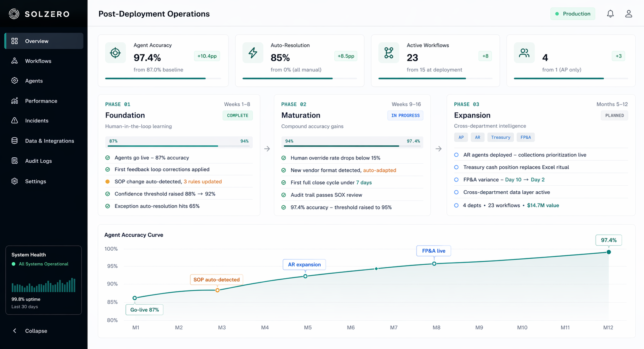Click the 'auto-adapted' link
This screenshot has width=644, height=349.
coord(380,170)
